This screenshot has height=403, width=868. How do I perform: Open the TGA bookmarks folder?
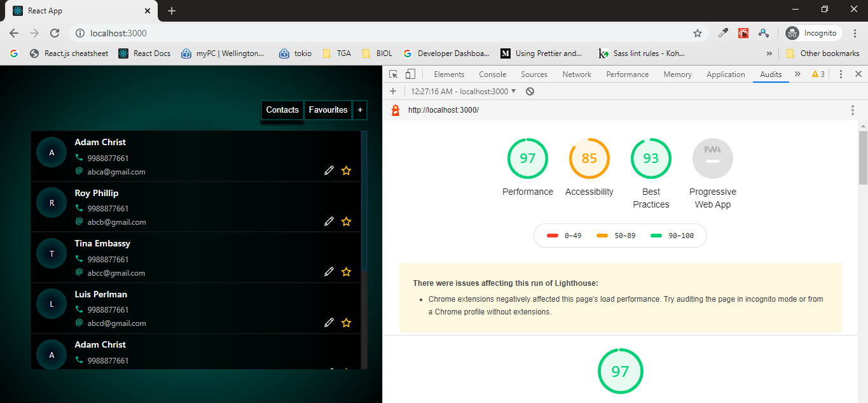pyautogui.click(x=336, y=53)
